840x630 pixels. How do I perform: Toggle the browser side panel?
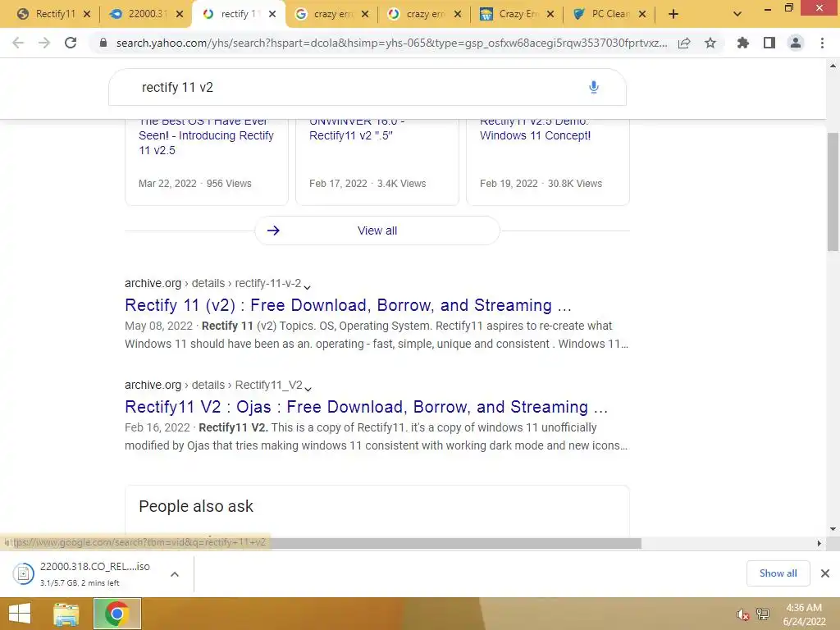[x=769, y=43]
